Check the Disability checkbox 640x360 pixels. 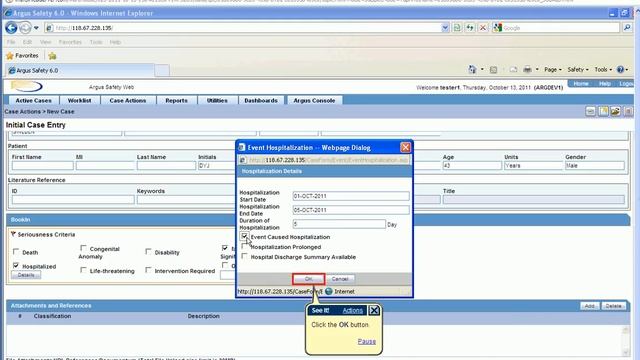click(x=148, y=251)
